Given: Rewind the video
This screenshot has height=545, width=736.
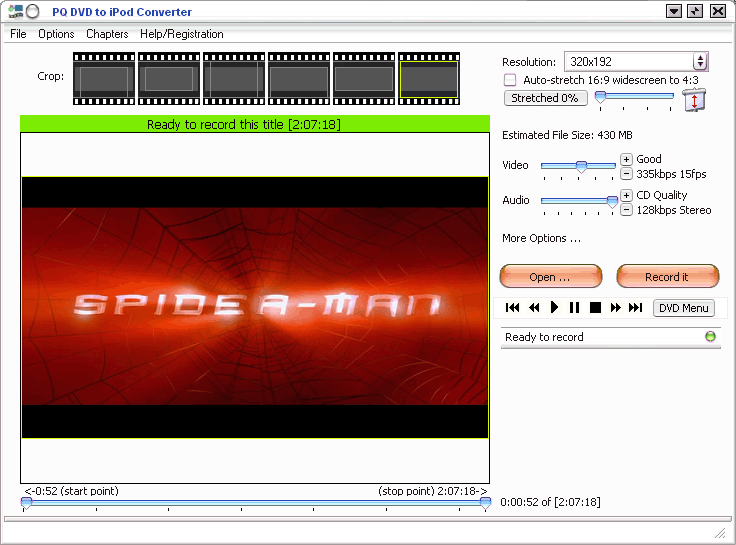Looking at the screenshot, I should [534, 308].
